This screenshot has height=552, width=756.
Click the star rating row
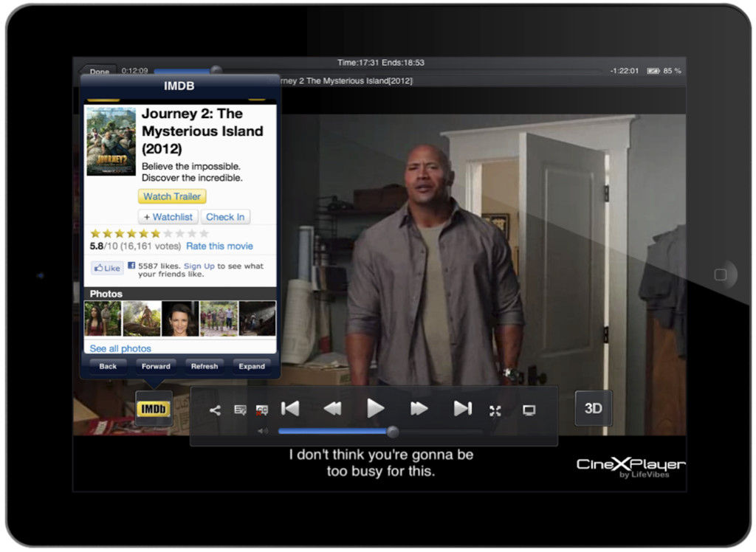pos(149,234)
